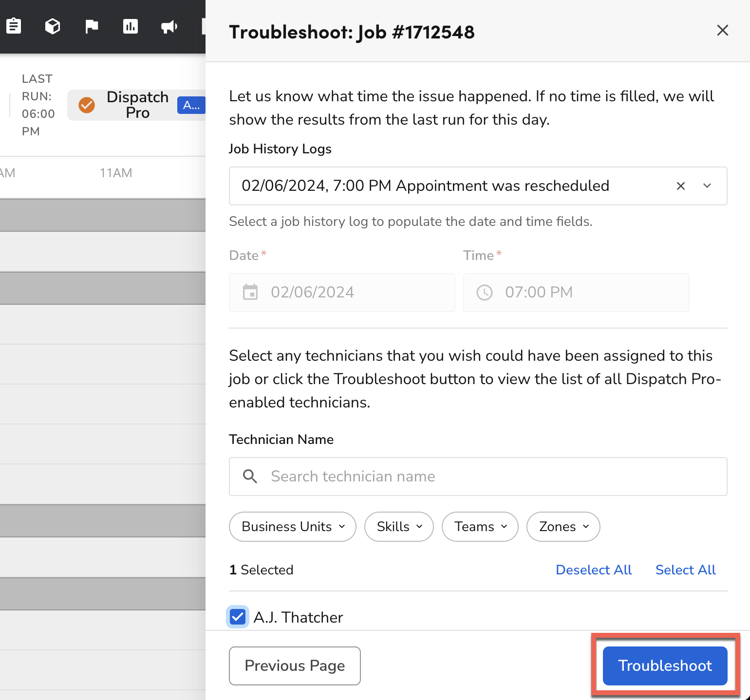Open the clipboard tasks icon in the toolbar
The height and width of the screenshot is (700, 750).
(x=14, y=26)
